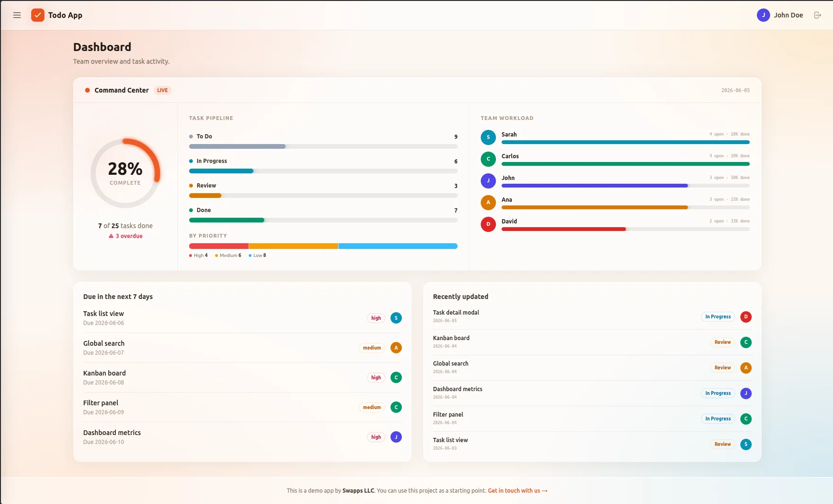833x504 pixels.
Task: Click assignee avatar S on Task list view due row
Action: click(396, 318)
